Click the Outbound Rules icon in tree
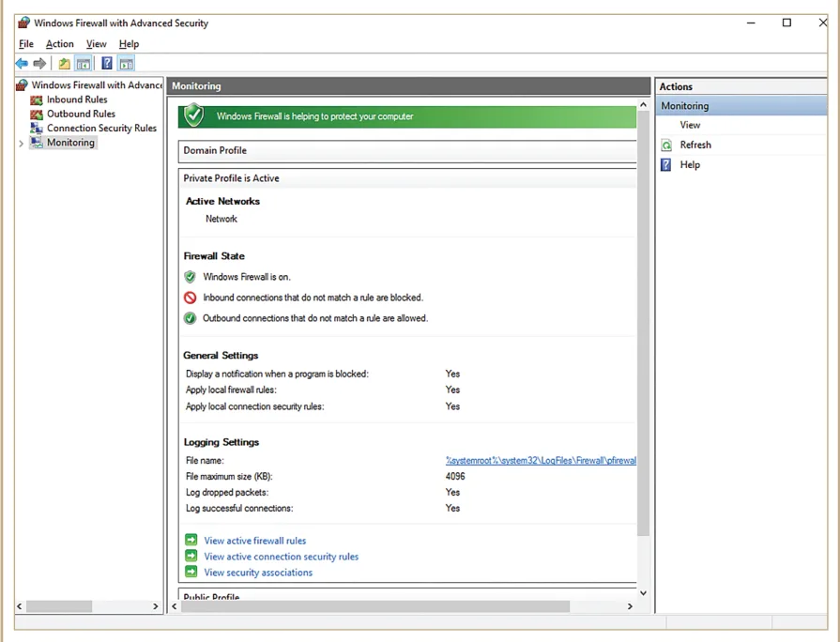 (x=37, y=115)
